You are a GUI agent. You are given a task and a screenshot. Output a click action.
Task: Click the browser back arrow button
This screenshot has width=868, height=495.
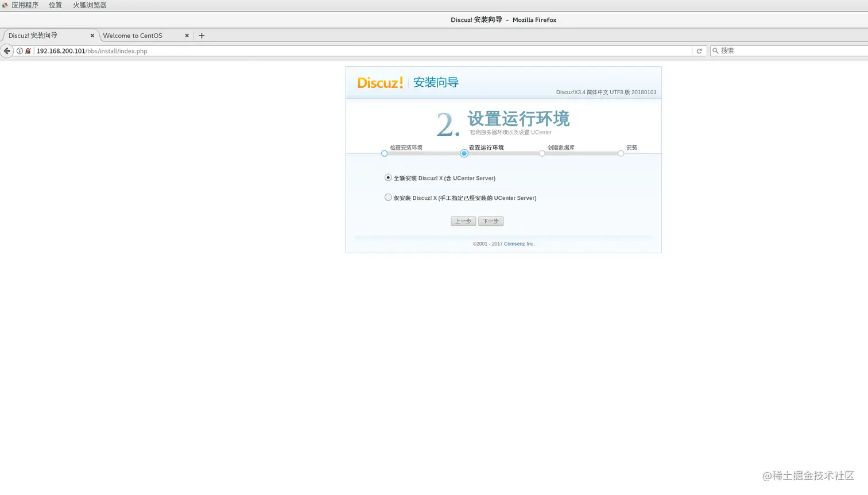7,51
